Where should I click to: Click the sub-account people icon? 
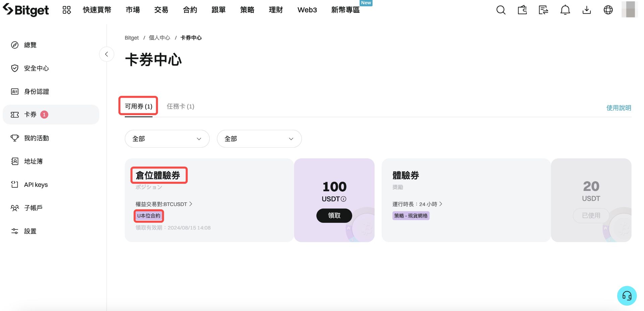coord(15,208)
